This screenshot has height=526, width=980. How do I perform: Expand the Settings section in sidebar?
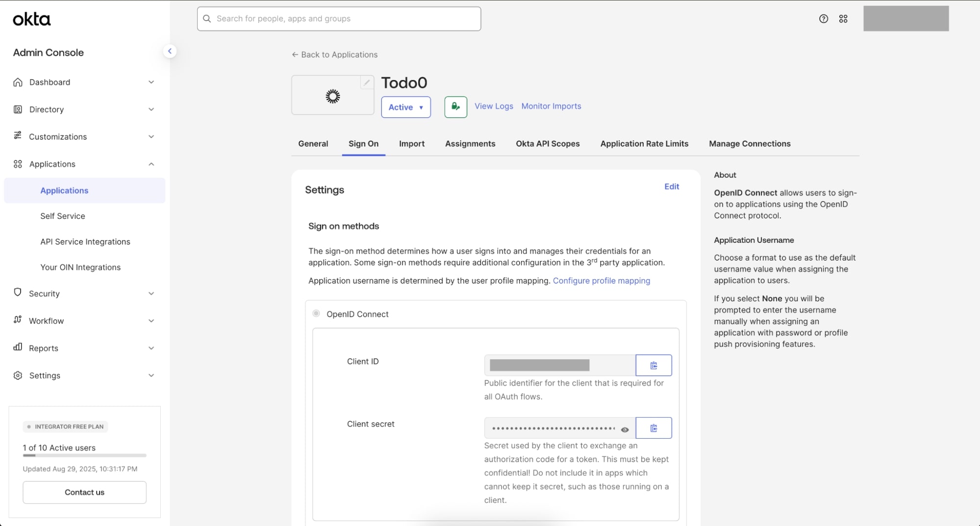pos(151,375)
